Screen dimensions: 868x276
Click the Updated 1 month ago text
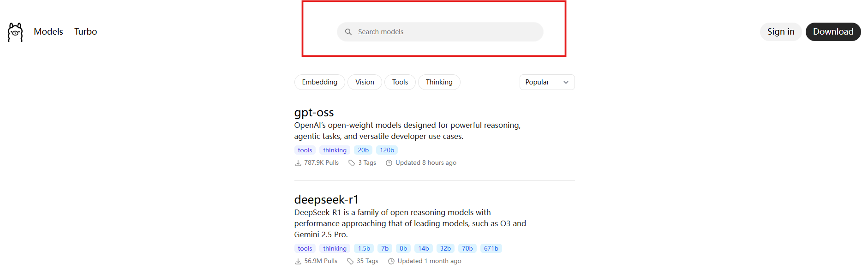[x=430, y=261]
